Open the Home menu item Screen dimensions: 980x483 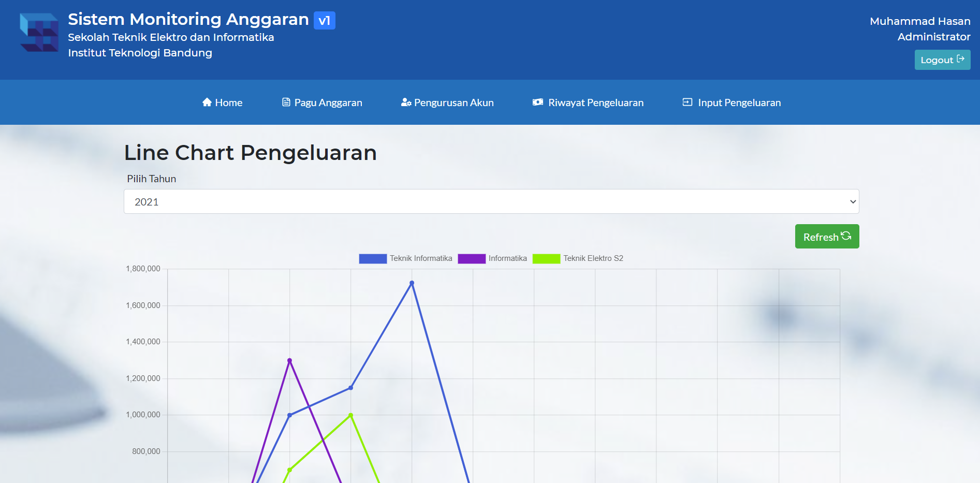click(222, 103)
